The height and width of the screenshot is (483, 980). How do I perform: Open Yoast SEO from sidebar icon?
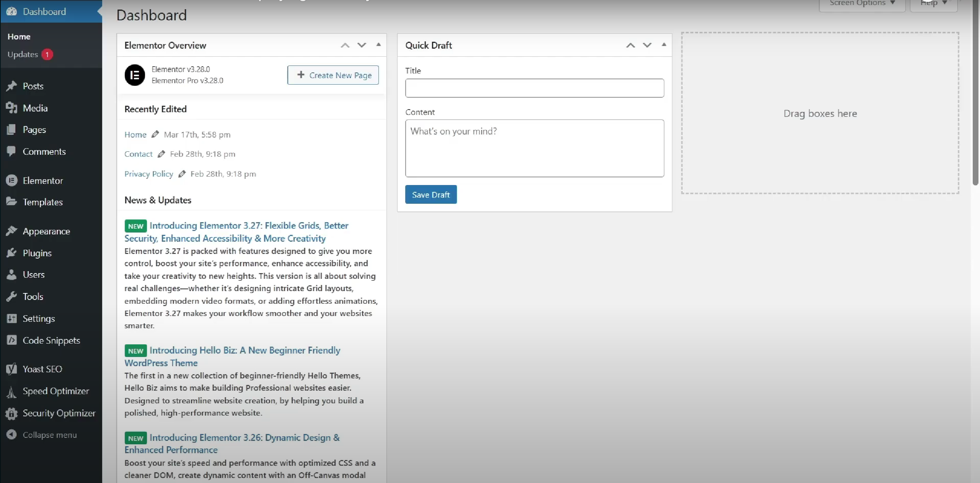point(11,369)
